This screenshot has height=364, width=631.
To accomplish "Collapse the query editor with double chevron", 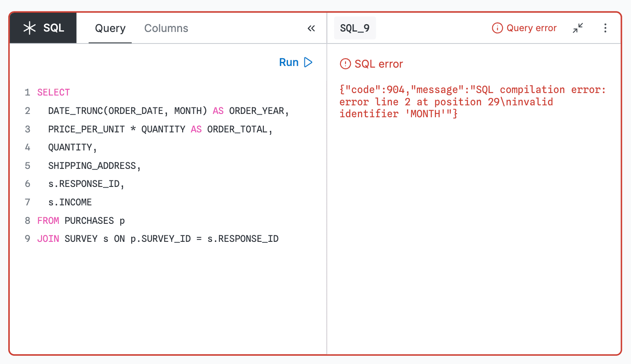I will coord(311,28).
